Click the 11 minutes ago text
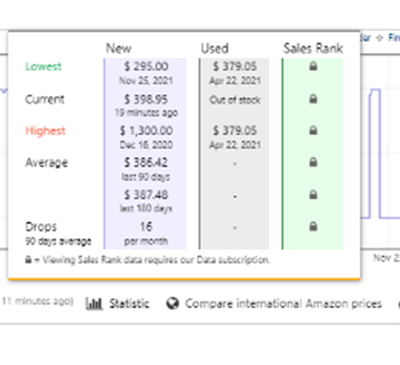400x365 pixels. point(37,301)
